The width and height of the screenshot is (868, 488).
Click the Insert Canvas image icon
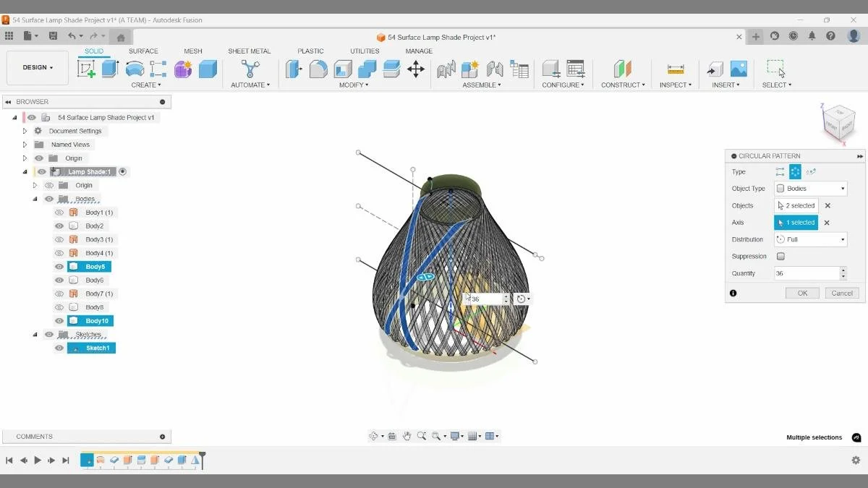pyautogui.click(x=739, y=69)
